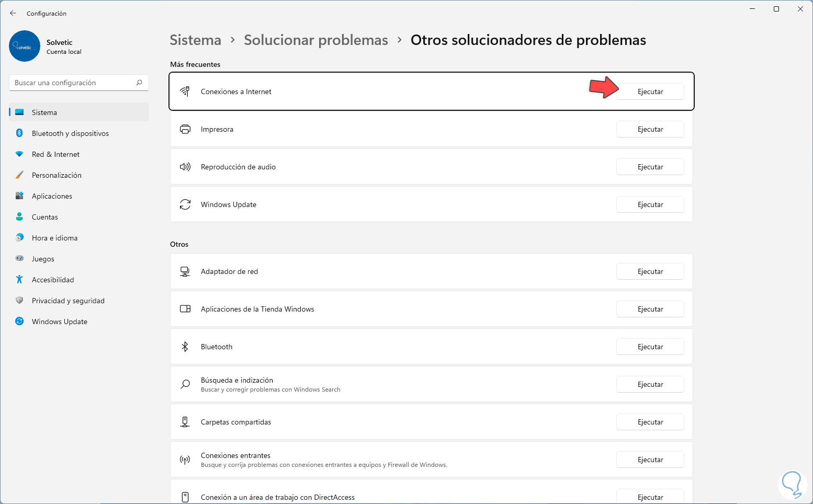The image size is (813, 504).
Task: Navigate to Solucionar problemas breadcrumb
Action: tap(316, 40)
